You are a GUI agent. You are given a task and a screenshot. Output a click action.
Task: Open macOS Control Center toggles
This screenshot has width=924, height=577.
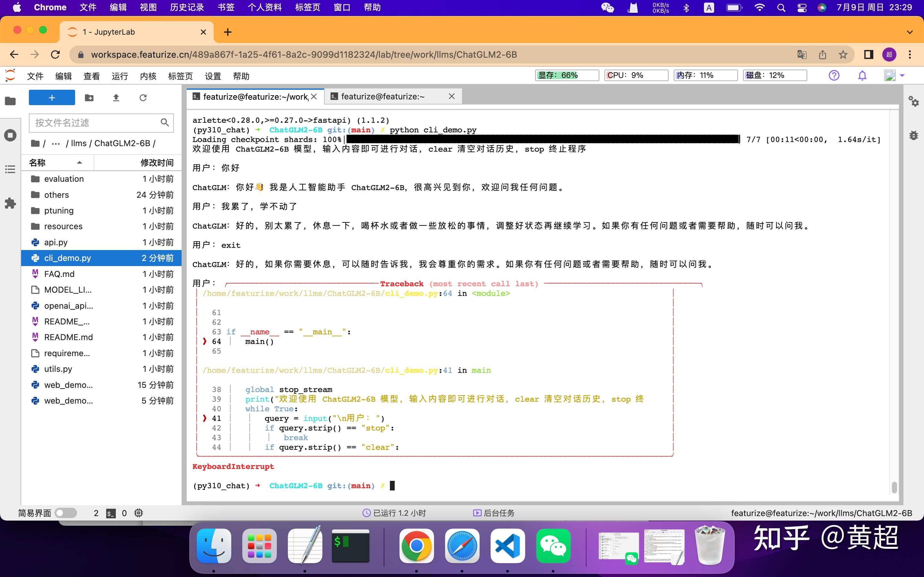click(x=802, y=8)
